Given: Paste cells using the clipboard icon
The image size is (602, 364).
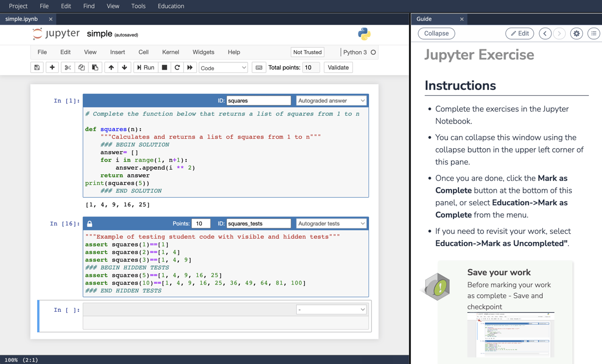Looking at the screenshot, I should click(95, 67).
